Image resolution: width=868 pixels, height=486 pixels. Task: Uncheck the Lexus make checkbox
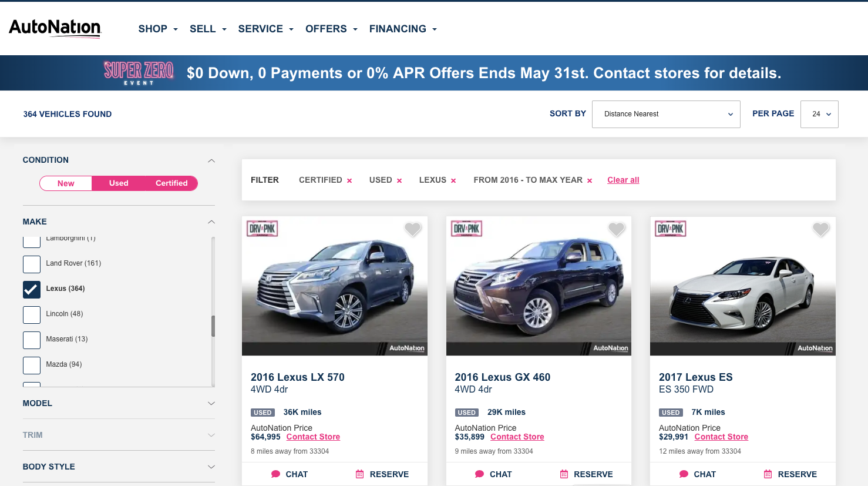(x=32, y=289)
